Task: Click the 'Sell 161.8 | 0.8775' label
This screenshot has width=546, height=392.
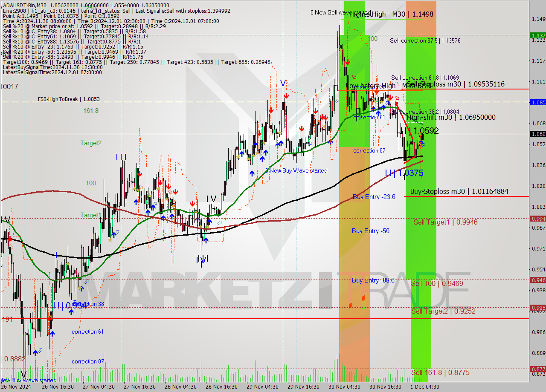Action: click(441, 373)
